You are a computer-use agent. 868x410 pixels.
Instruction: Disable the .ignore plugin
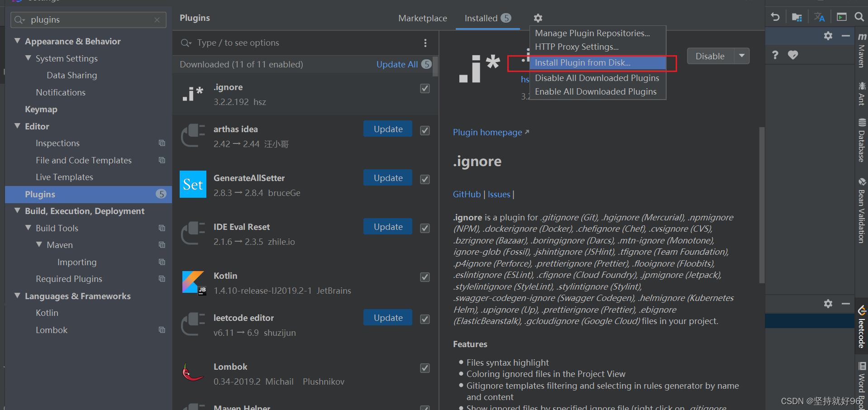pos(710,56)
